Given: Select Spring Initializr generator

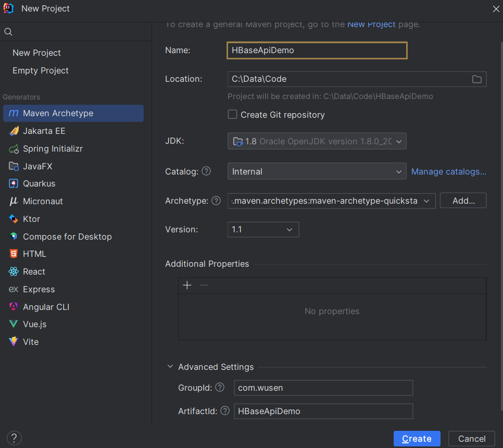Looking at the screenshot, I should [53, 148].
